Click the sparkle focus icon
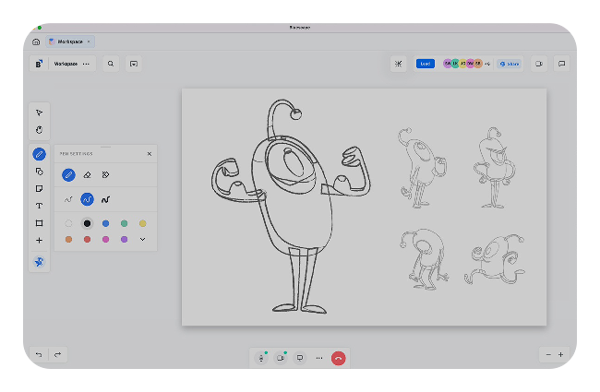Screen dimensions: 600x392 [x=398, y=64]
